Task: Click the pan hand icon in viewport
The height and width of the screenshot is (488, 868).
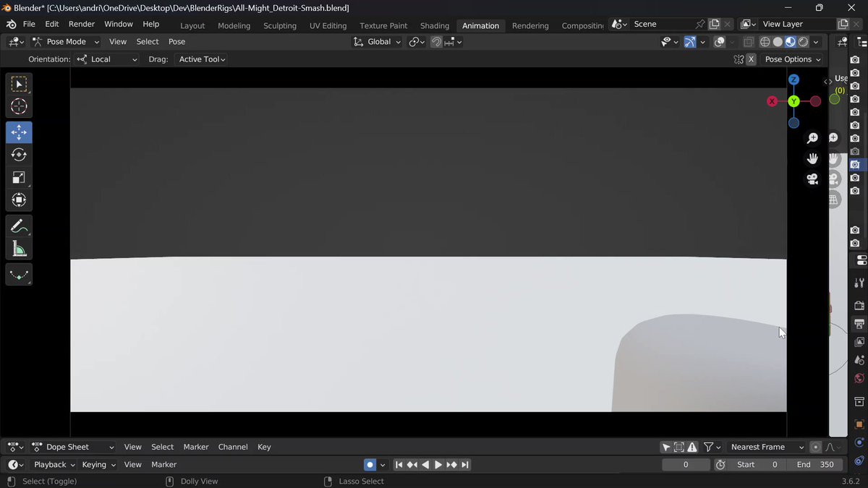Action: [x=812, y=158]
